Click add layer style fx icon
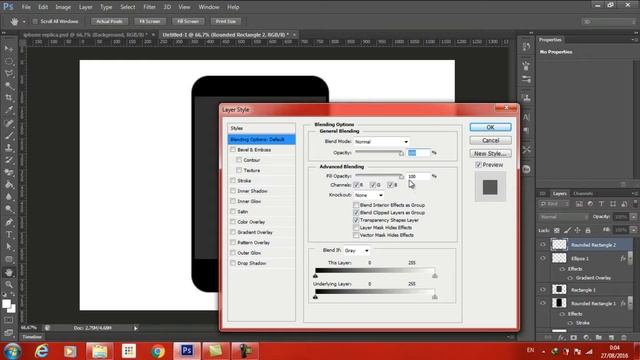This screenshot has height=360, width=640. coord(561,338)
